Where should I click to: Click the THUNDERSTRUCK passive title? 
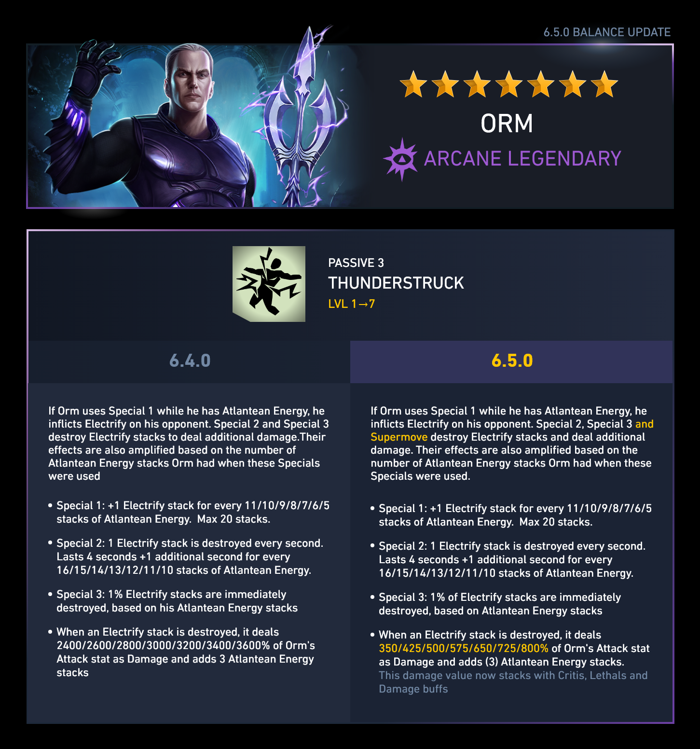click(x=396, y=283)
